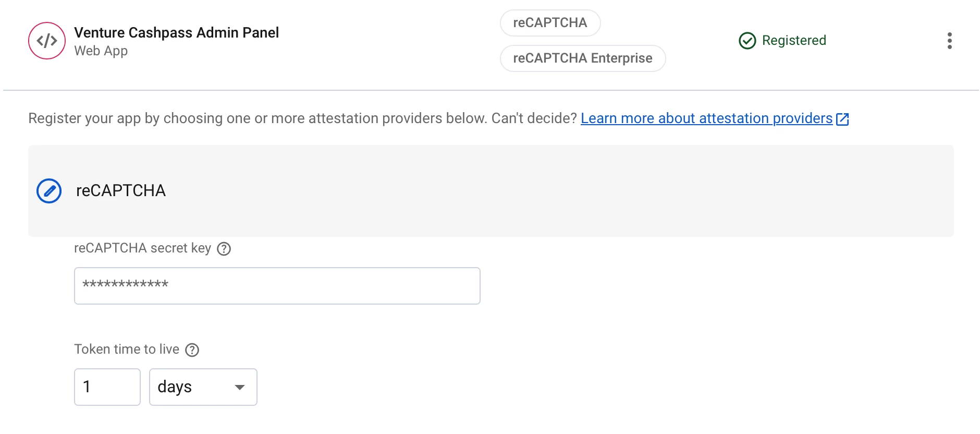980x434 pixels.
Task: Click external link icon after attestation providers
Action: click(842, 119)
